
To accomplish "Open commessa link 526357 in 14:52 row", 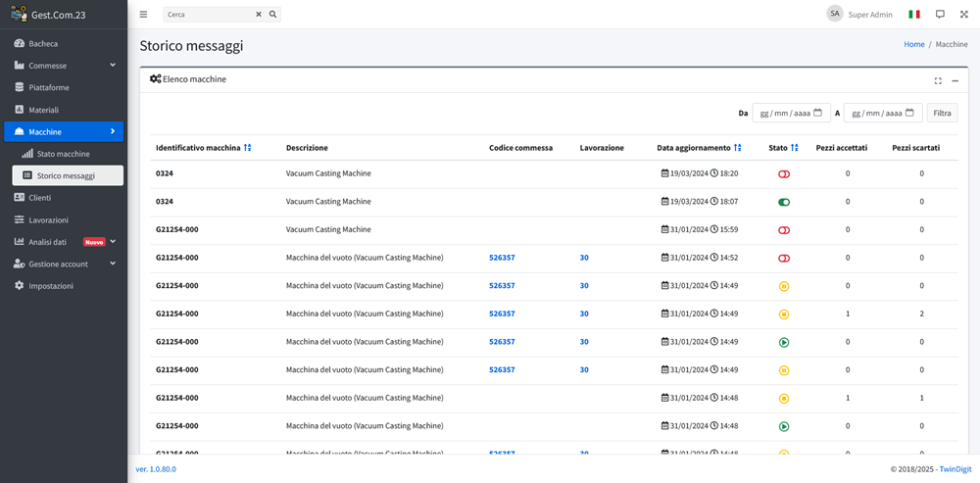I will [502, 258].
